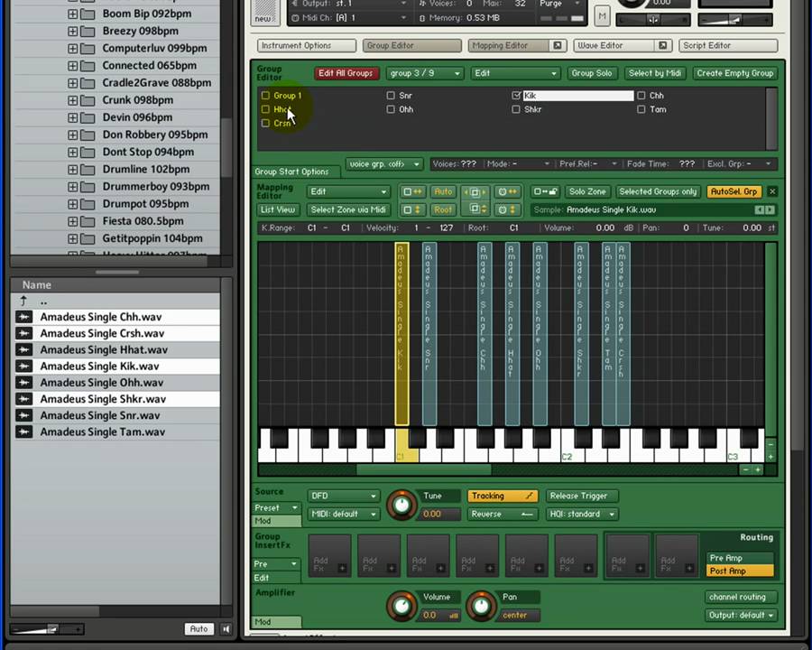Open the Output: default dropdown
The height and width of the screenshot is (650, 812).
741,616
